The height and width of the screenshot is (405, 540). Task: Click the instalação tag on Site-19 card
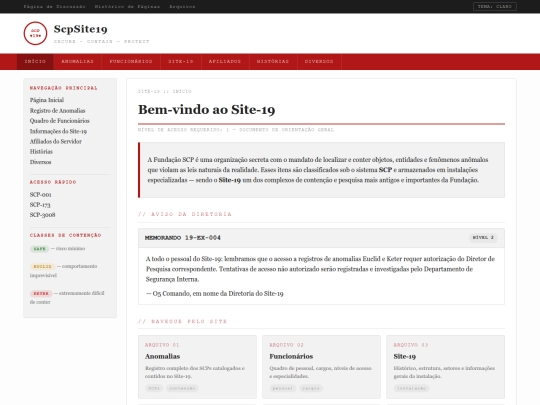tap(412, 388)
